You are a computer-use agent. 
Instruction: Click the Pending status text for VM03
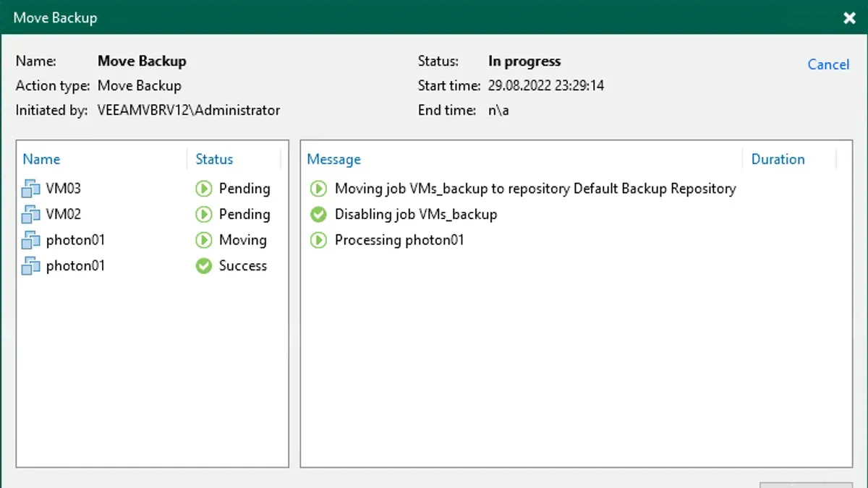(x=244, y=189)
